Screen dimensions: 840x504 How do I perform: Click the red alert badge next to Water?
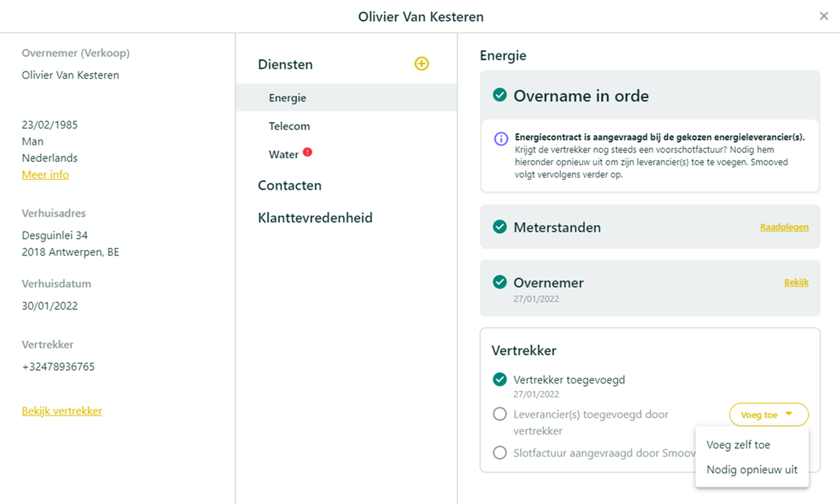[307, 152]
